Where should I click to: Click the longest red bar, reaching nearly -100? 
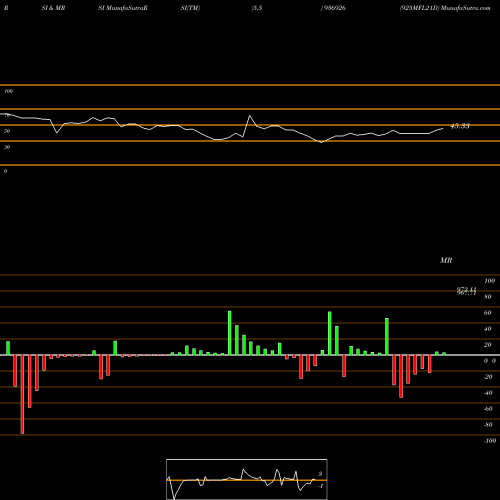(22, 394)
